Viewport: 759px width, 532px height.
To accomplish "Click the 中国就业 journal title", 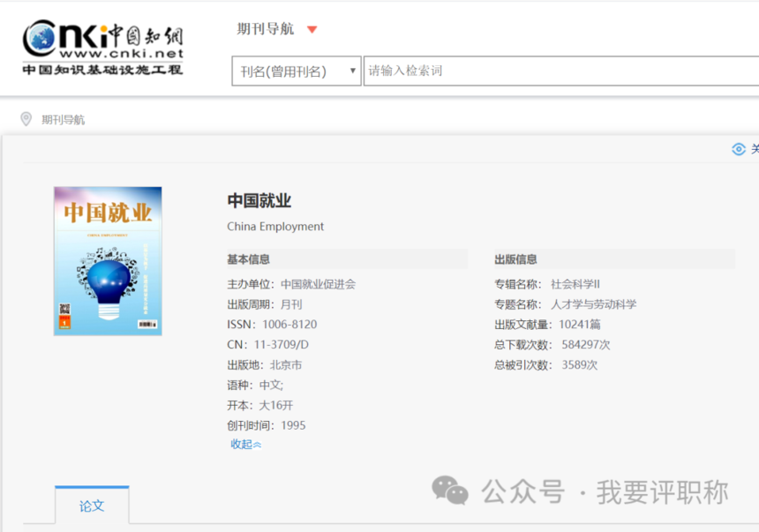I will [x=259, y=200].
